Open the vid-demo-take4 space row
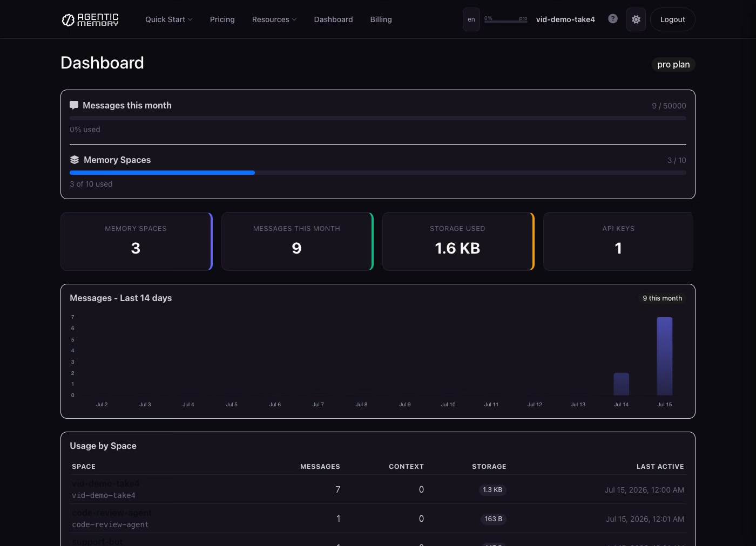Screen dimensions: 756x546 click(x=378, y=489)
